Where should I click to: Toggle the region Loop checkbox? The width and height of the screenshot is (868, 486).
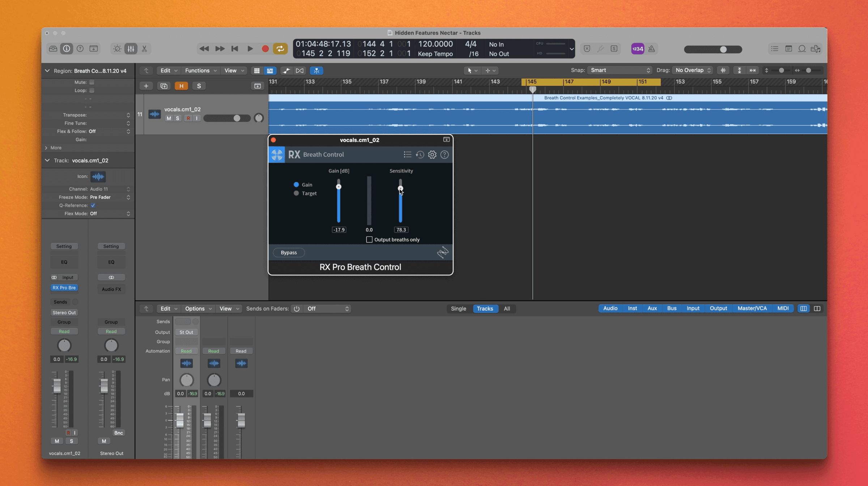92,90
